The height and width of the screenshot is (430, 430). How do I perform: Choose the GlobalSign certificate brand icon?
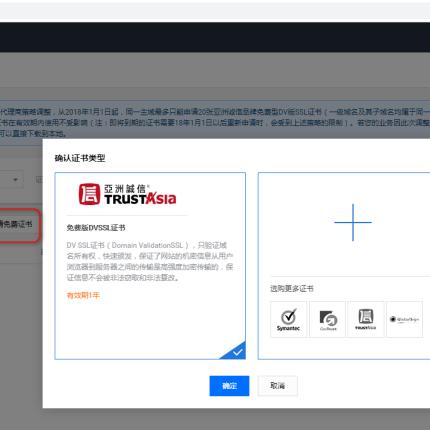(x=404, y=319)
